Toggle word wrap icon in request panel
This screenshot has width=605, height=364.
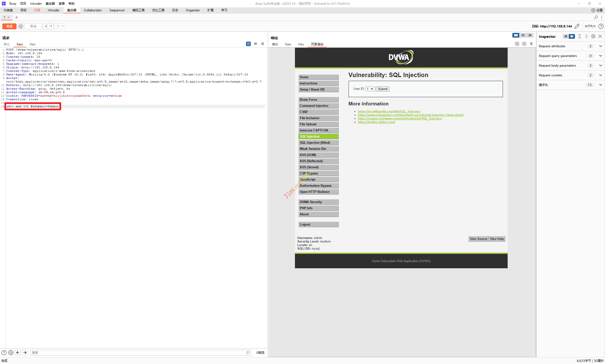(248, 44)
